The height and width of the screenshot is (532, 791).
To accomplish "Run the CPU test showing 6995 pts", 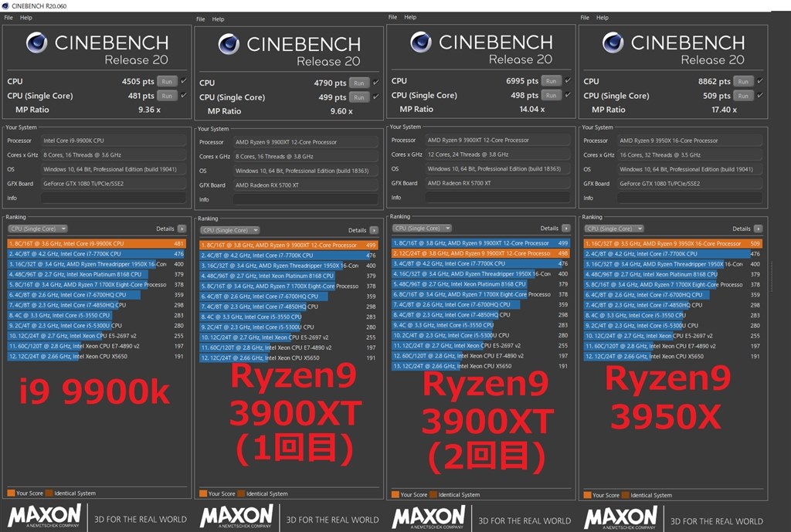I will 552,80.
